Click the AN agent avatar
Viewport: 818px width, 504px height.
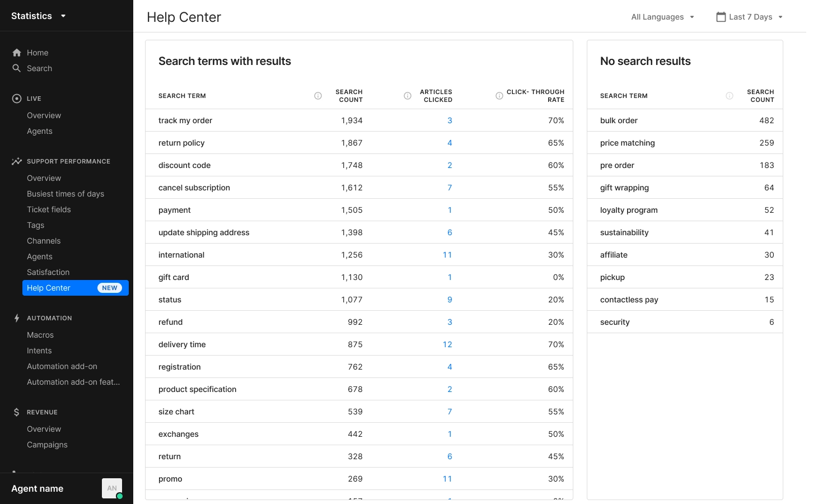point(112,488)
